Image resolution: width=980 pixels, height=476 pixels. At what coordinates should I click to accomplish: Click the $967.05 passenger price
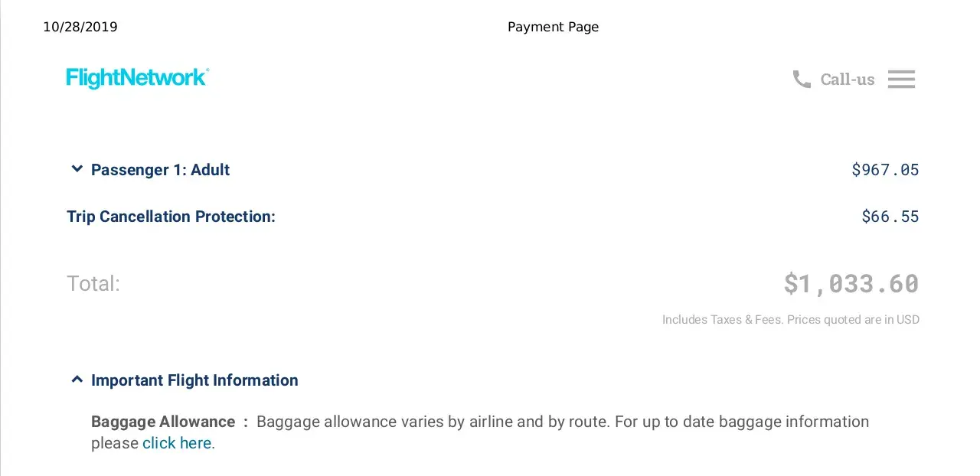pos(885,170)
